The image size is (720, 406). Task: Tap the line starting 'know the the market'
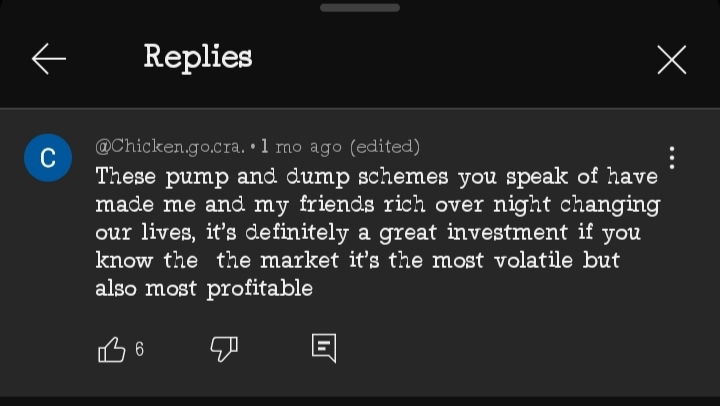coord(357,261)
